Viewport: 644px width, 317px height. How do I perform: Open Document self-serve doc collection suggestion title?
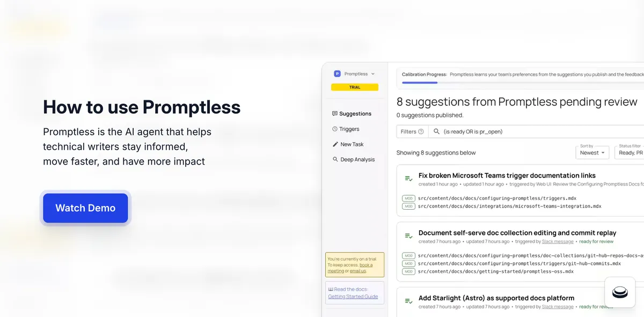point(517,233)
